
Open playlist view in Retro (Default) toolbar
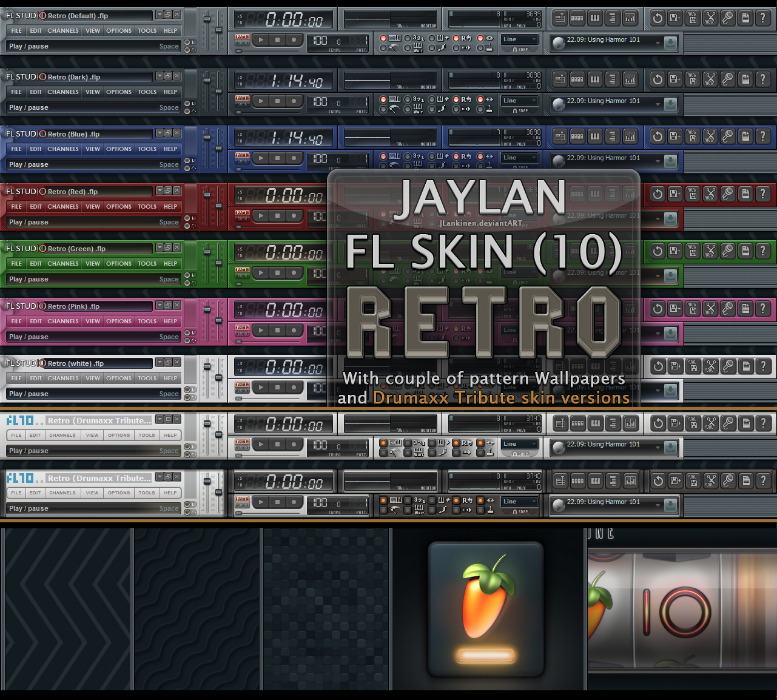pyautogui.click(x=560, y=18)
